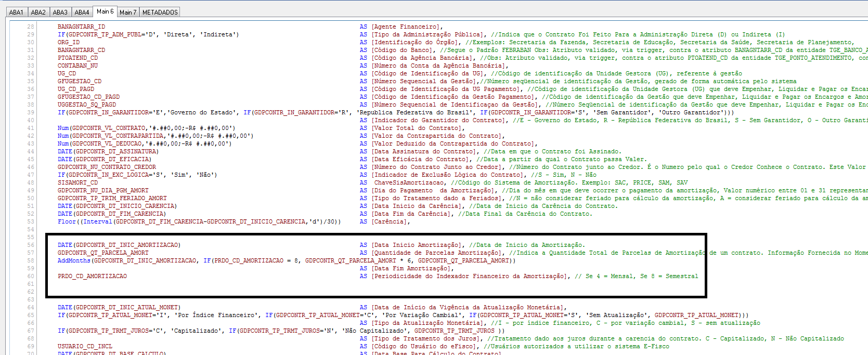This screenshot has height=355, width=868.
Task: Open the ABA2 tab
Action: coord(38,12)
